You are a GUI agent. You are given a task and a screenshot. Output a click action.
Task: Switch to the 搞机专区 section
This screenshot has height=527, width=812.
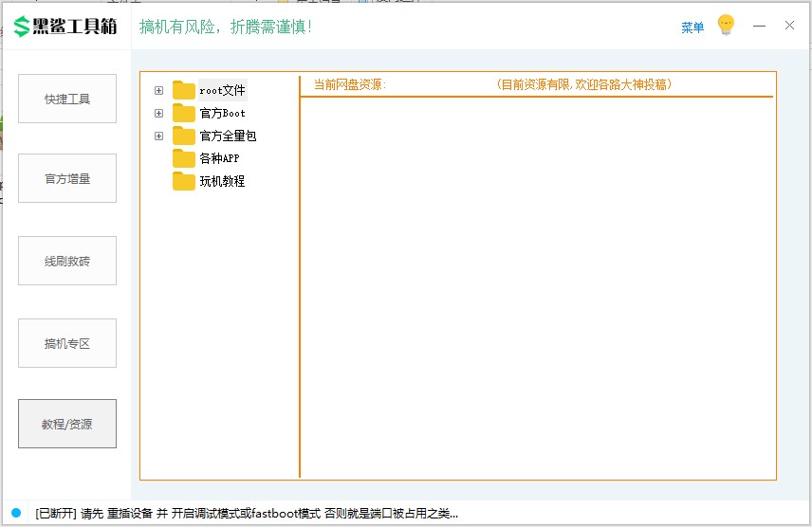(67, 343)
